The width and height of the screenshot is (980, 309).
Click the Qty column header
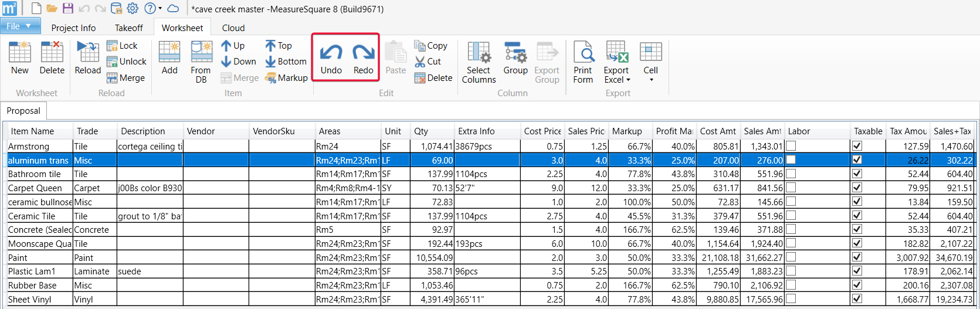pyautogui.click(x=432, y=131)
